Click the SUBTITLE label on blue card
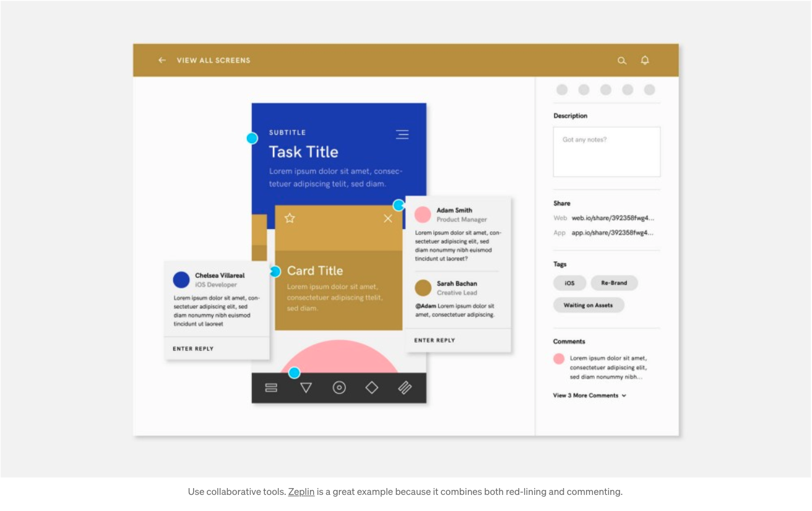812x511 pixels. pyautogui.click(x=287, y=132)
